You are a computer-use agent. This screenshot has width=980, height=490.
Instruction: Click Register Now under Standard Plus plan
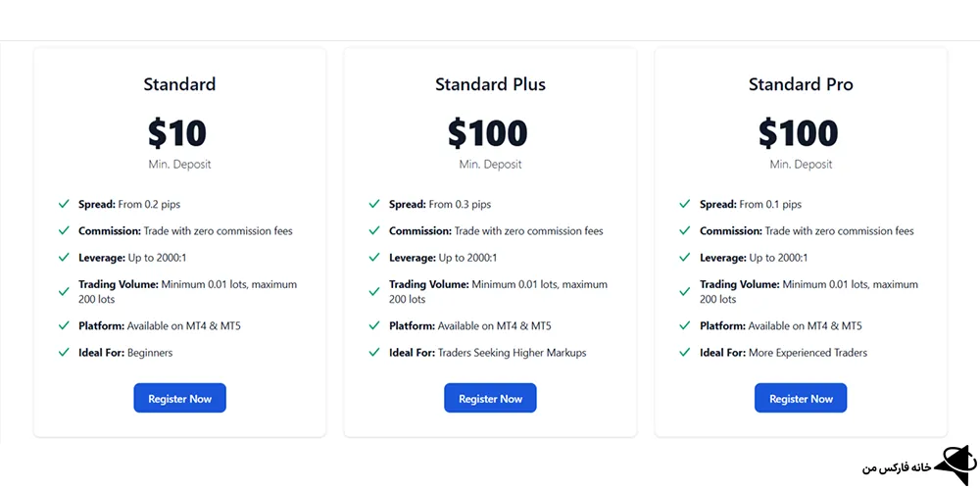[x=490, y=398]
